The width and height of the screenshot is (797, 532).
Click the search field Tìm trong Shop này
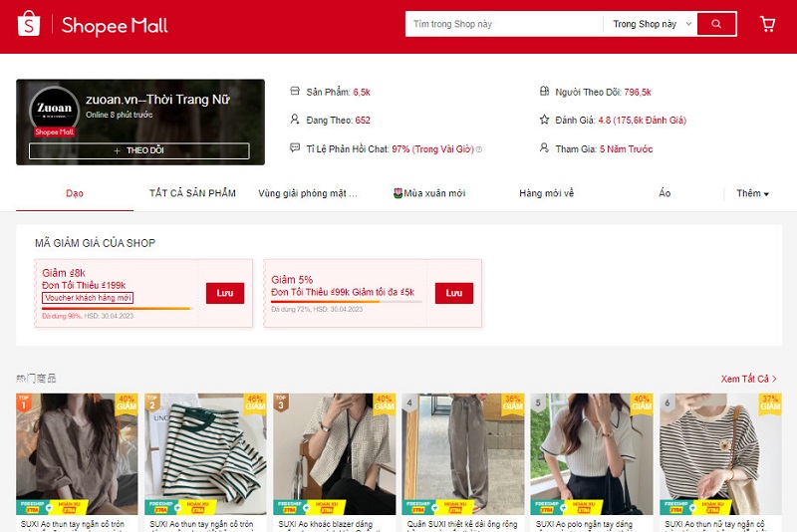click(x=503, y=24)
